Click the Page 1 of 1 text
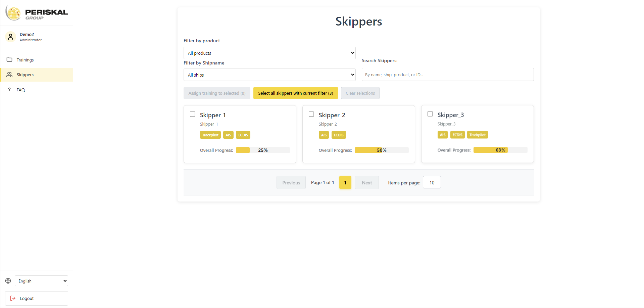Image resolution: width=644 pixels, height=308 pixels. 323,182
